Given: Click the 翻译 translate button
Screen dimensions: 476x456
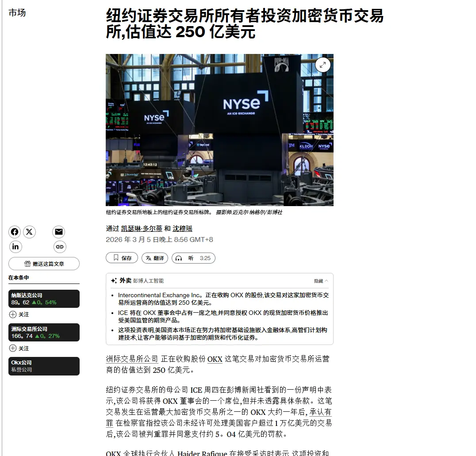Looking at the screenshot, I should (x=155, y=258).
